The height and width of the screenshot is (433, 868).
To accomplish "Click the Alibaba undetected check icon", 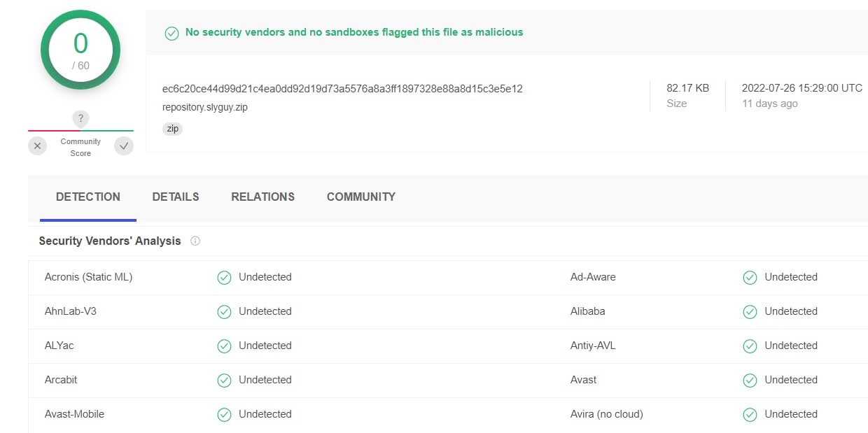I will point(750,312).
